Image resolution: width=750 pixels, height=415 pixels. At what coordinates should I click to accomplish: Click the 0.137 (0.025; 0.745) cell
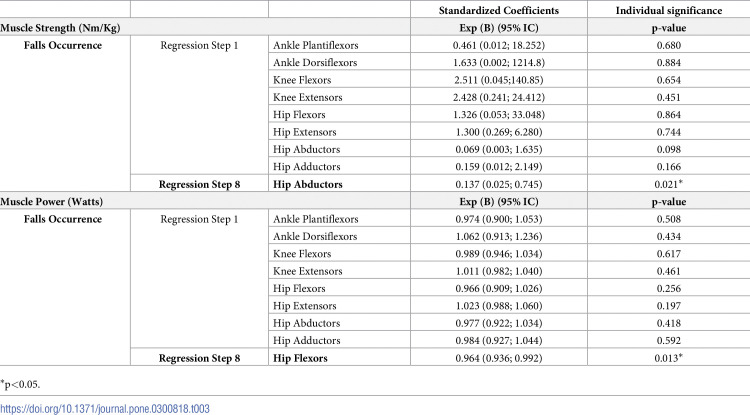click(x=499, y=184)
